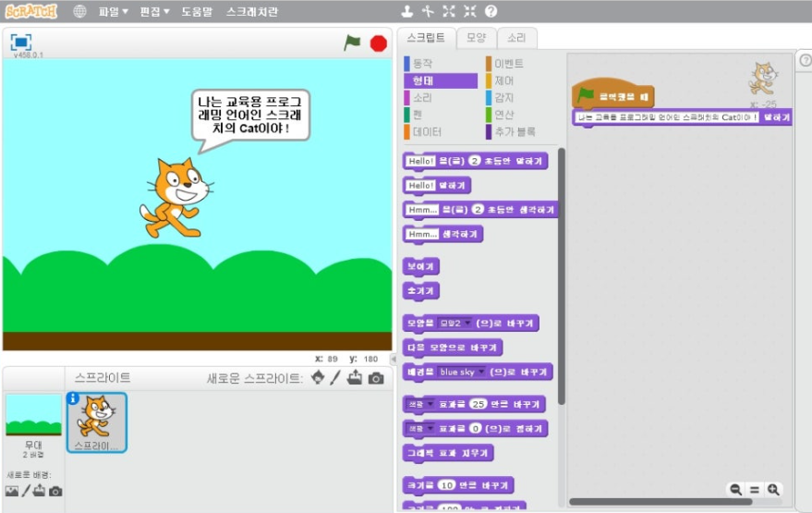This screenshot has height=513, width=812.
Task: Click the 10 value in size block
Action: tap(447, 485)
